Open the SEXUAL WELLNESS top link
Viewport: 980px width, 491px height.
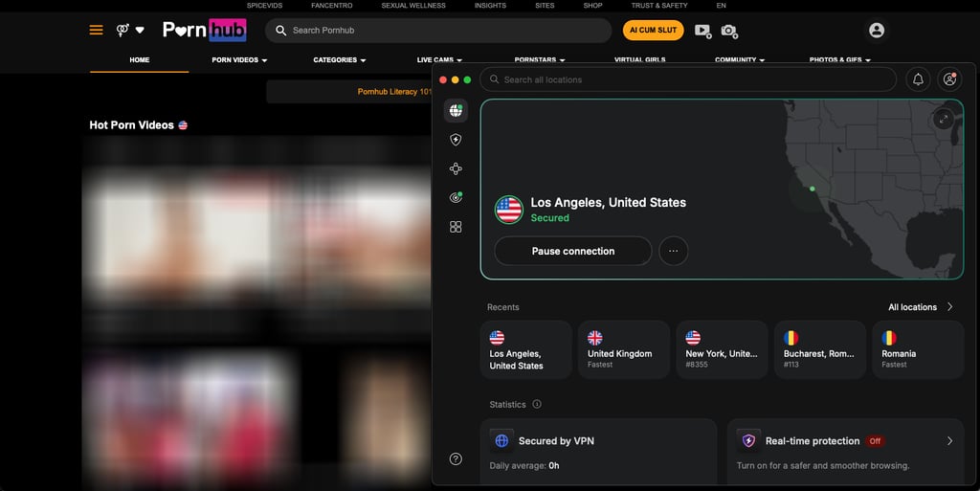pyautogui.click(x=413, y=6)
